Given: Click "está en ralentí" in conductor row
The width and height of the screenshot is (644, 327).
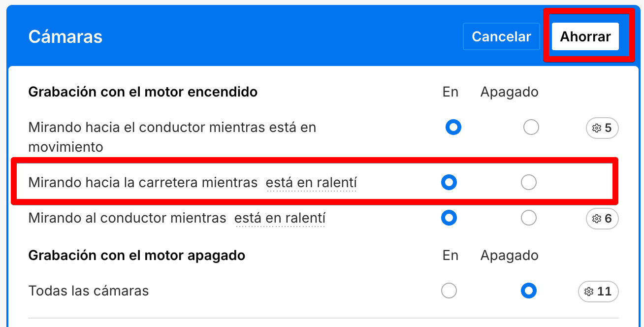Looking at the screenshot, I should click(x=279, y=218).
